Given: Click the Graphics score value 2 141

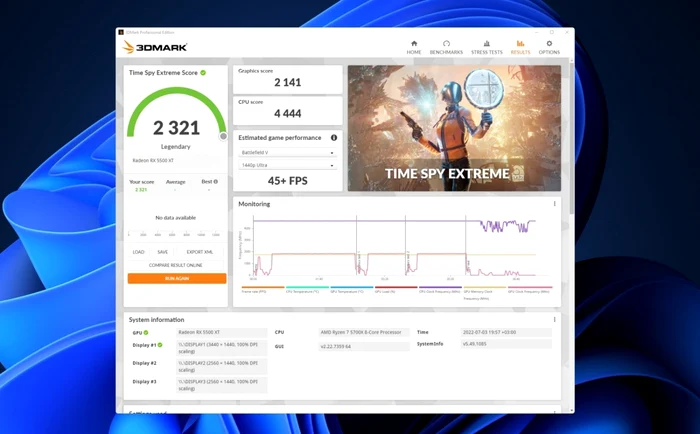Looking at the screenshot, I should [288, 82].
